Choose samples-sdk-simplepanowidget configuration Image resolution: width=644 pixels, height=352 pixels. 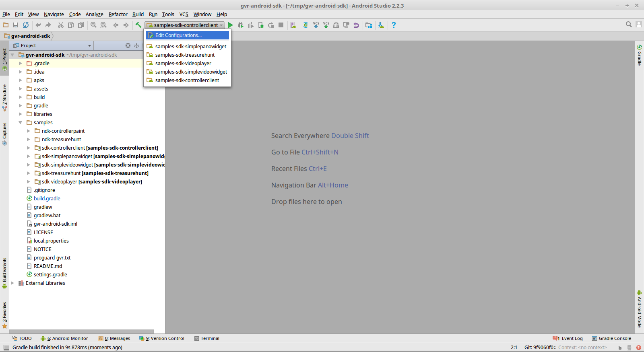187,47
